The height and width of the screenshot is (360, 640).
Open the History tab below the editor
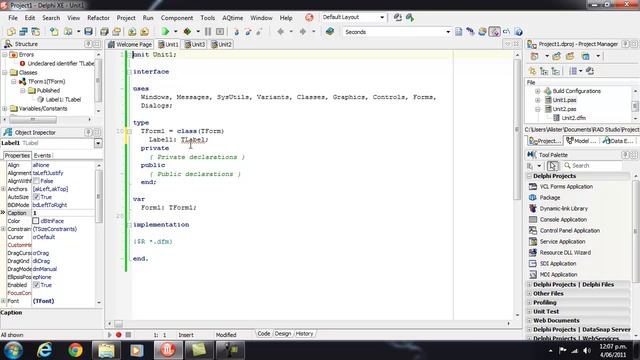pos(304,333)
